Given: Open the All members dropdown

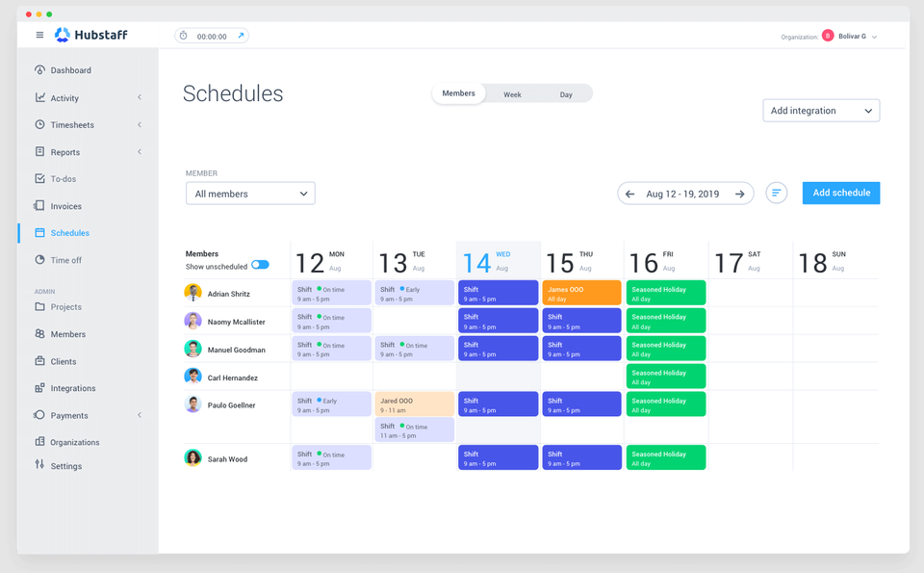Looking at the screenshot, I should click(250, 193).
